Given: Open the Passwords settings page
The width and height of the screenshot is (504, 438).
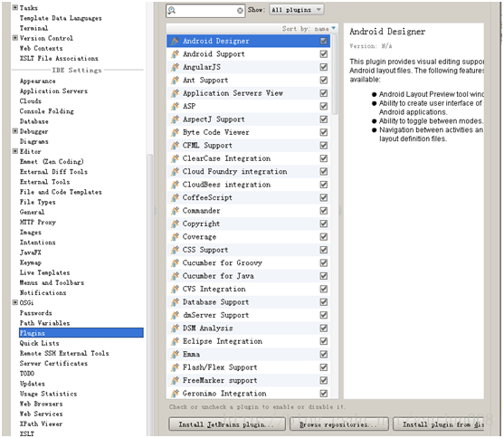Looking at the screenshot, I should pyautogui.click(x=35, y=313).
